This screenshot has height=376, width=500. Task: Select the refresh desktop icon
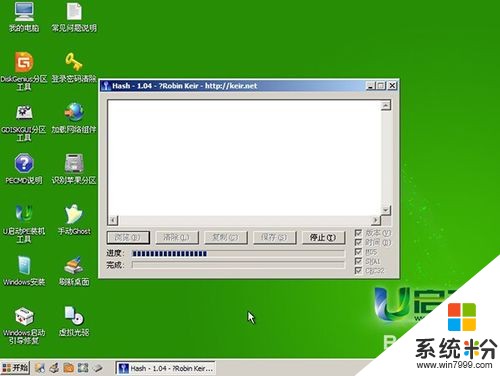coord(74,265)
